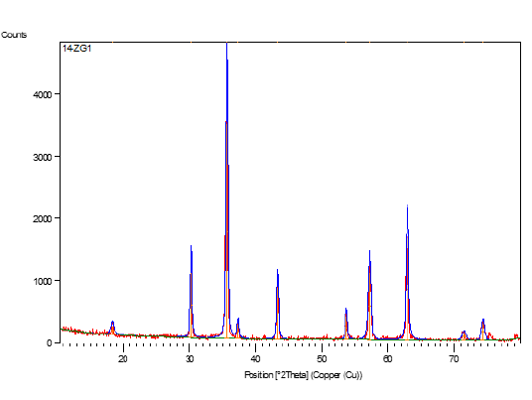
Task: Click the small peak near 74.5 degrees
Action: click(482, 330)
